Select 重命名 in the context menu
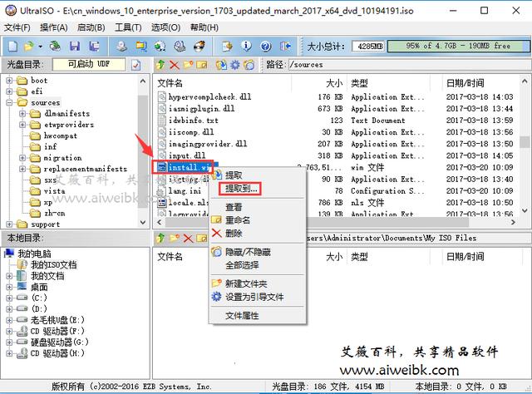Screen dimensions: 532x394 238,220
